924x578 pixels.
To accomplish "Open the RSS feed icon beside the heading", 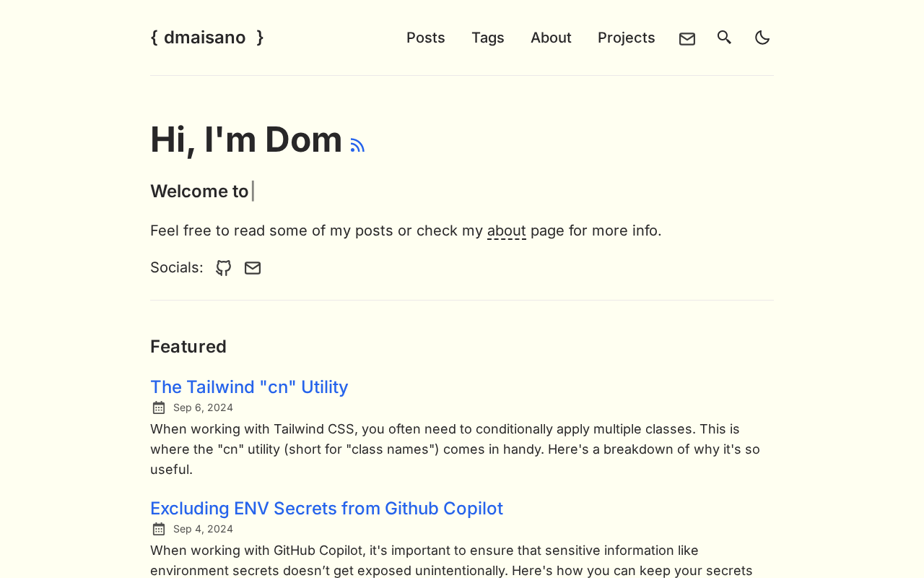I will tap(357, 145).
